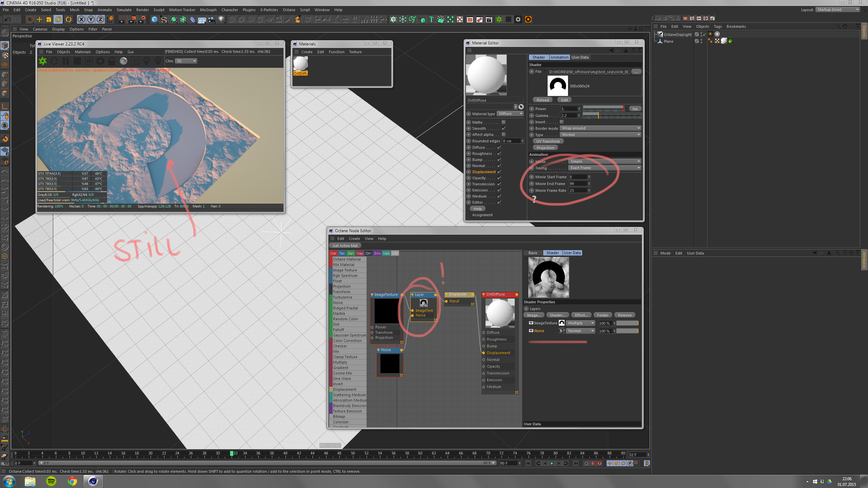Open the Border mode Wrap around dropdown
The image size is (868, 488).
coord(600,128)
